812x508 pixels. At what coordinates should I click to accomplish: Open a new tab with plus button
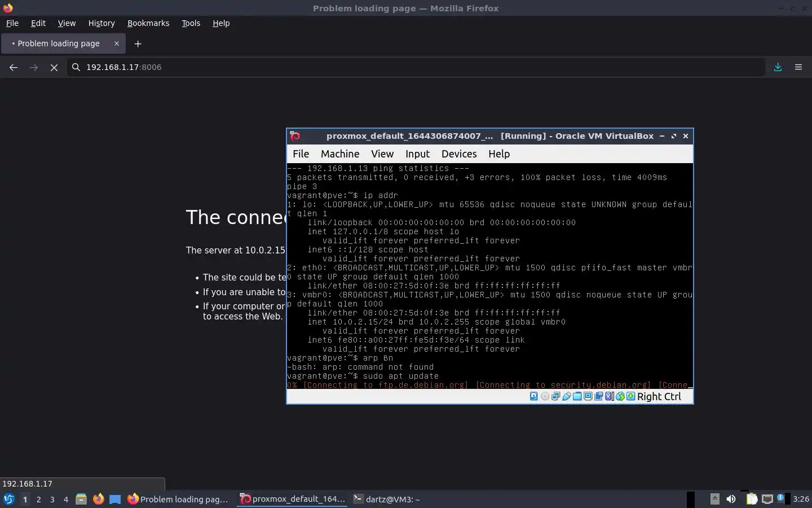point(138,43)
